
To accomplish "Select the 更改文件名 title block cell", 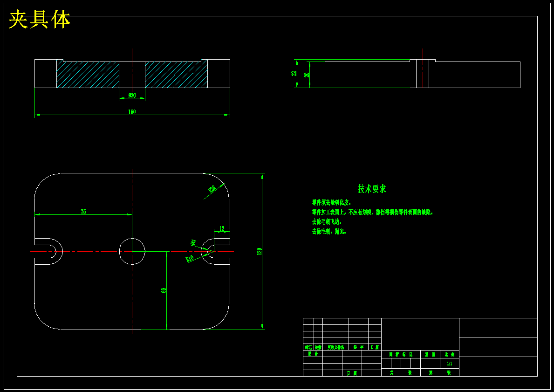I will [335, 347].
